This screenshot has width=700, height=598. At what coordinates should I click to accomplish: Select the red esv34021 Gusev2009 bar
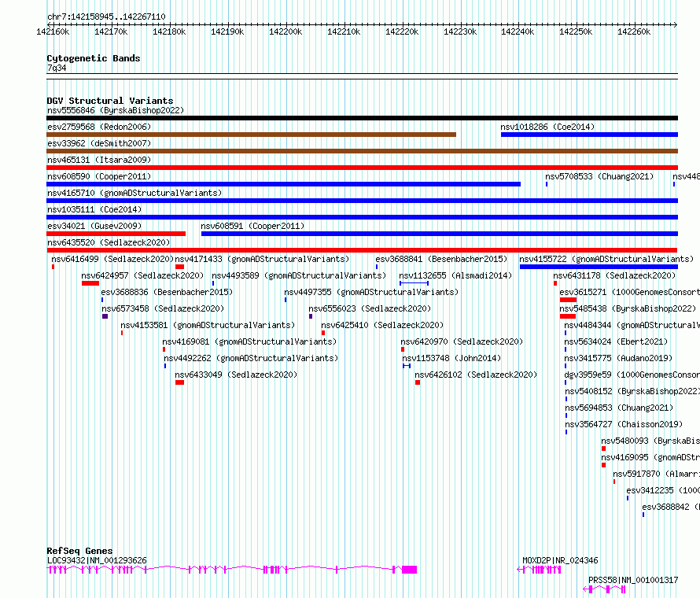pos(116,234)
